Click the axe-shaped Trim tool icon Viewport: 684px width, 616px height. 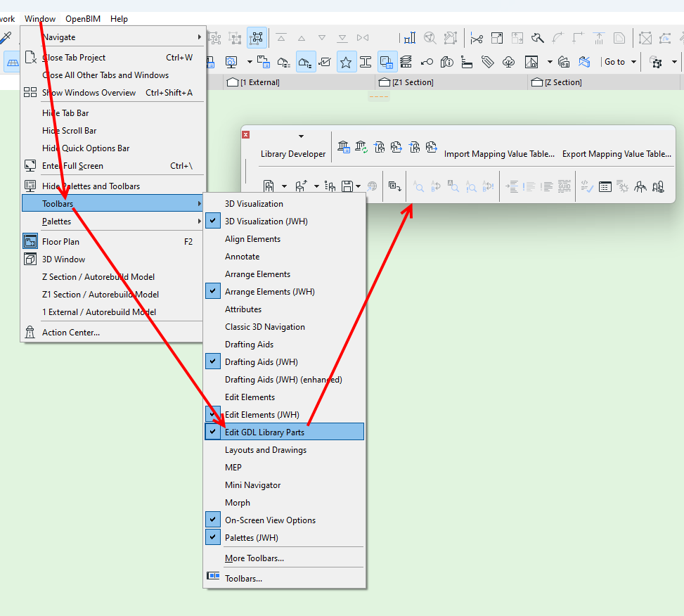coord(537,39)
